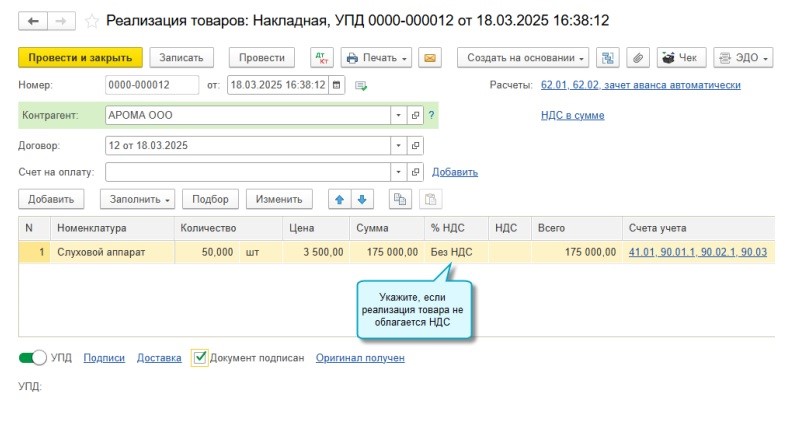Expand the Контрагент dropdown arrow

[x=399, y=115]
